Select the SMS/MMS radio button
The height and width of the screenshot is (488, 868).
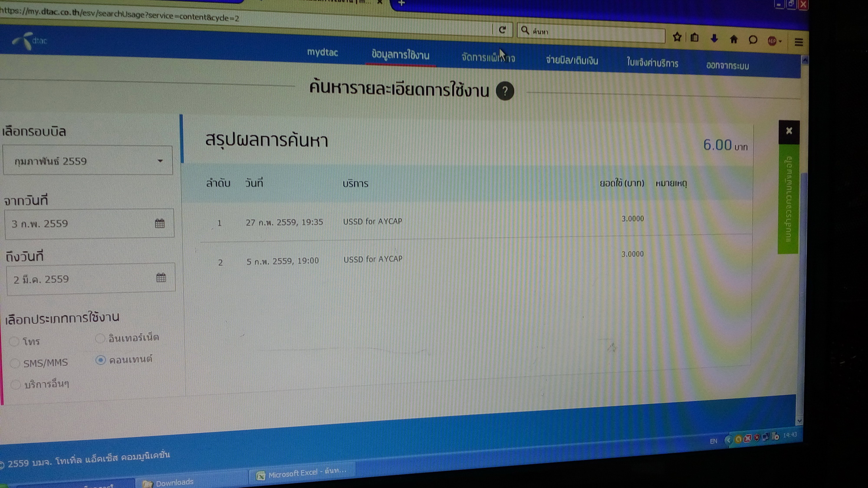coord(15,363)
